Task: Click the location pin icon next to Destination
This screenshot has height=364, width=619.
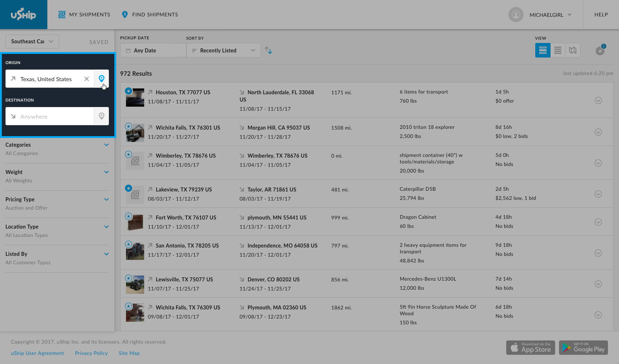Action: coord(102,116)
